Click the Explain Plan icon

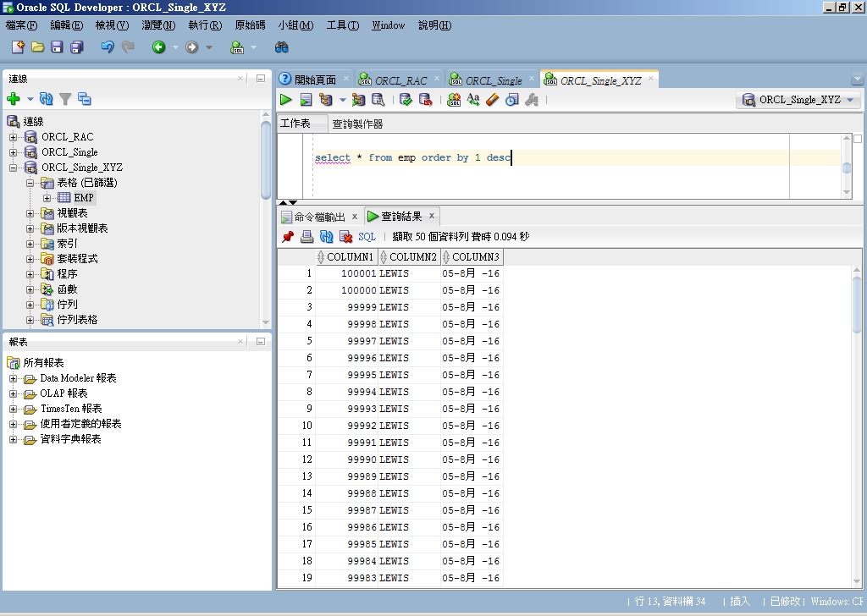pos(326,100)
